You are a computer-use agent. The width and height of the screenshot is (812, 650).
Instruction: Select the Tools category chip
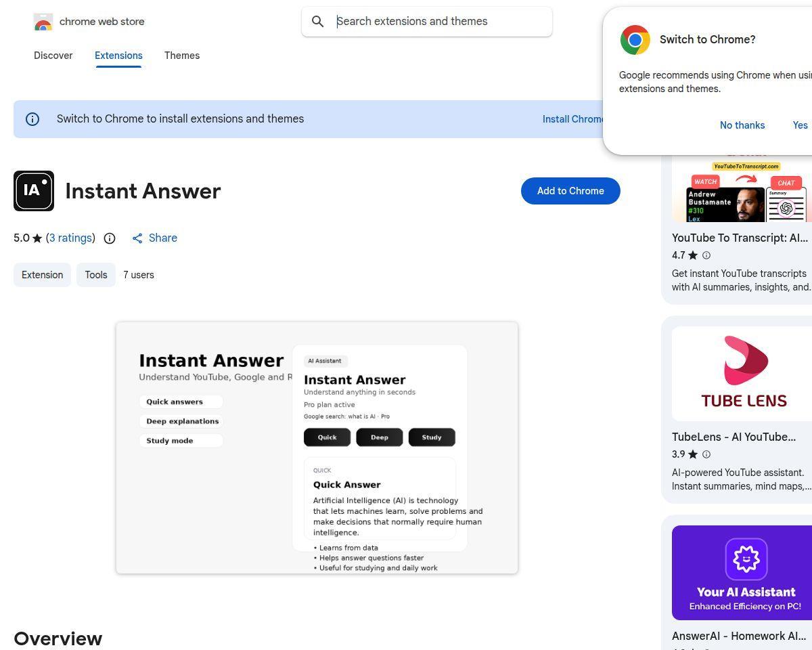click(96, 275)
